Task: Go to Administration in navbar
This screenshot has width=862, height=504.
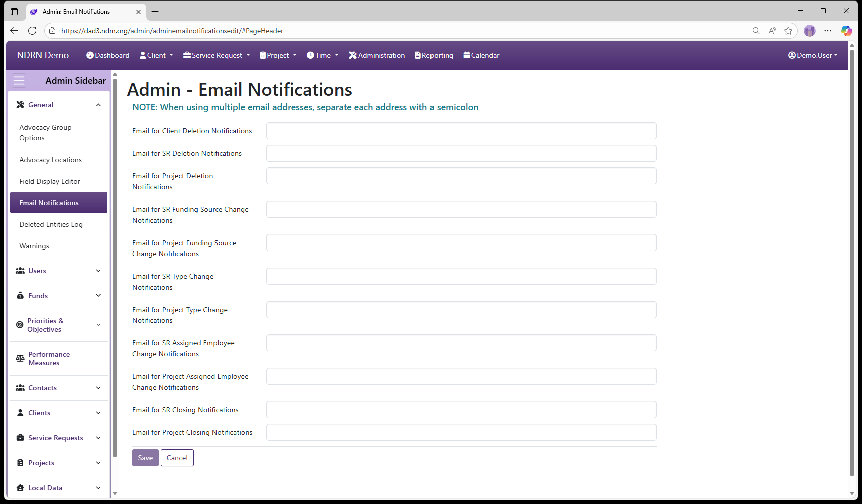Action: pyautogui.click(x=377, y=55)
